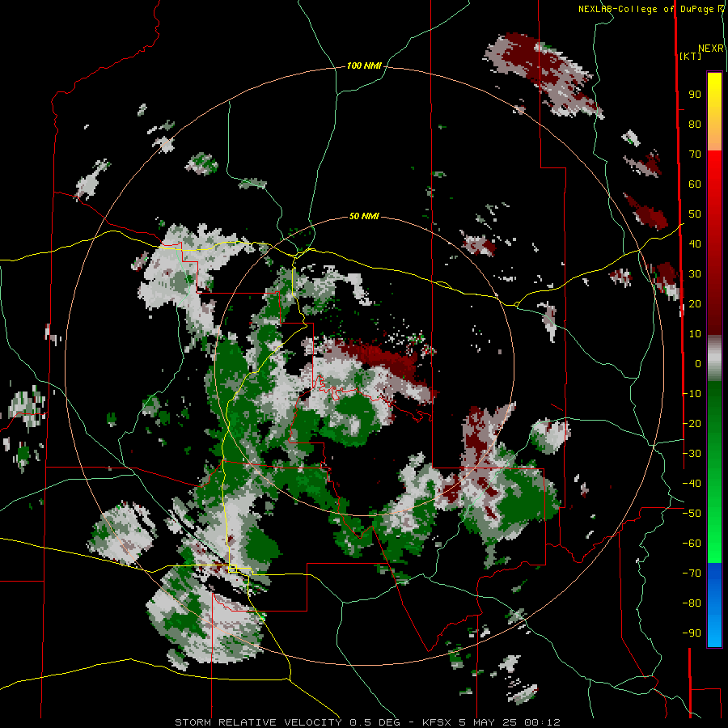The width and height of the screenshot is (728, 728).
Task: Click the 00:12 timestamp text
Action: click(542, 722)
